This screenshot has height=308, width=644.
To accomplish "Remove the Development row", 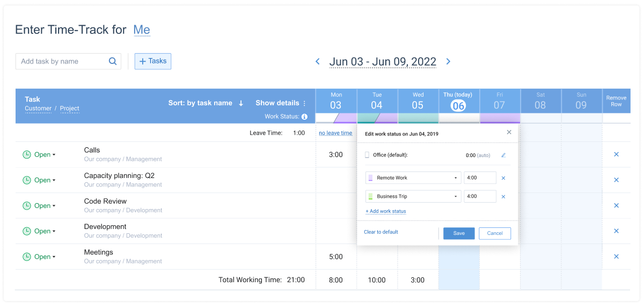I will (x=616, y=231).
